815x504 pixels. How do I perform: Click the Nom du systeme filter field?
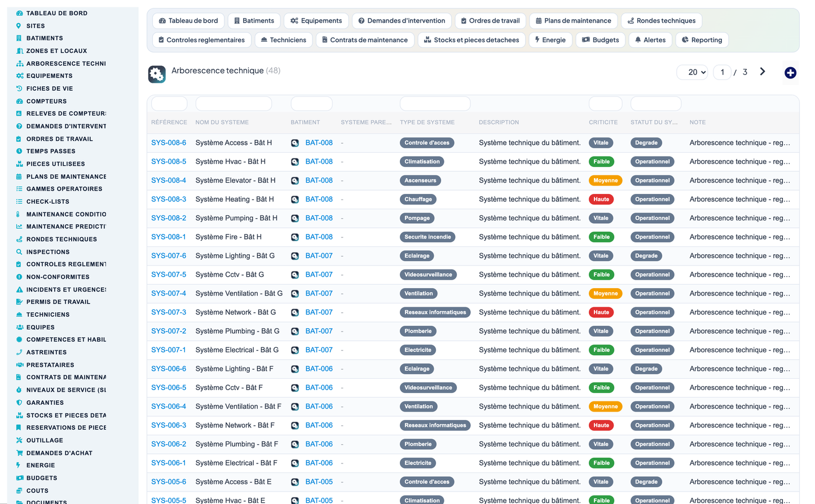[x=234, y=104]
